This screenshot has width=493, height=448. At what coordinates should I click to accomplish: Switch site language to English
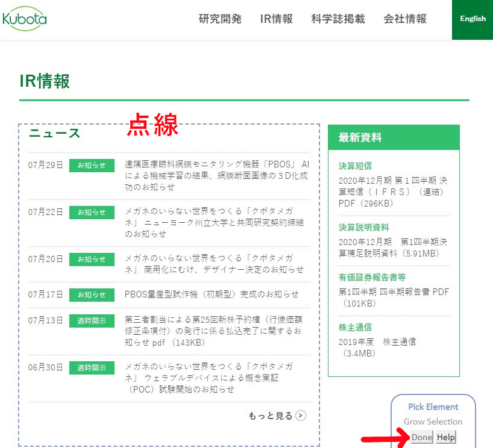(473, 19)
